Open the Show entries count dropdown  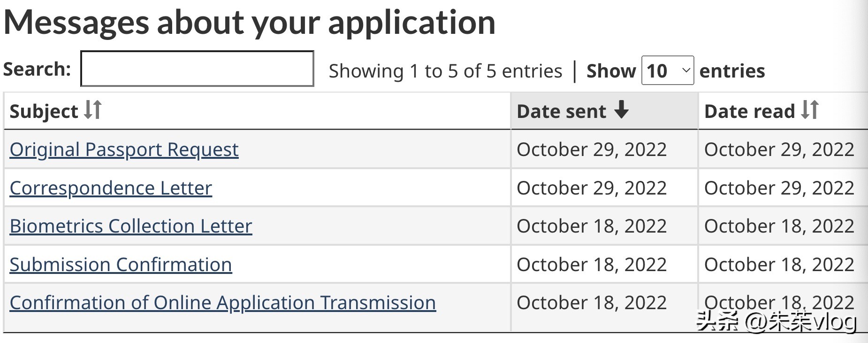point(667,70)
